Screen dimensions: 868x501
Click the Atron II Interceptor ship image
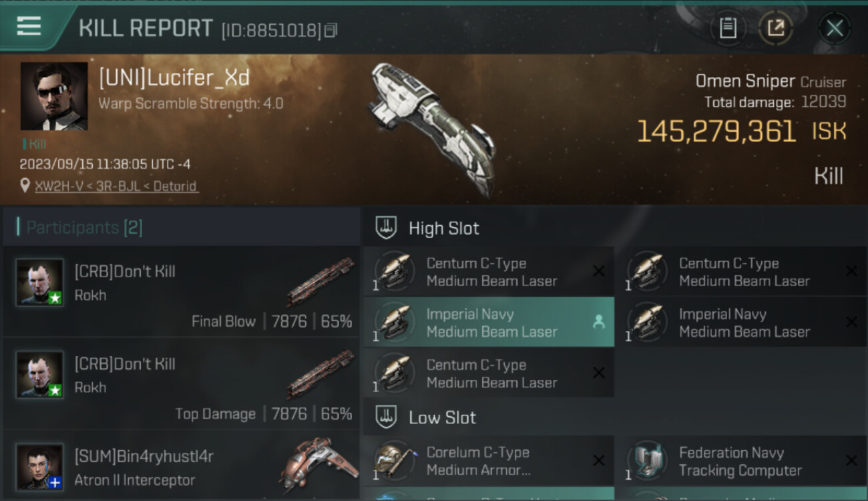318,468
